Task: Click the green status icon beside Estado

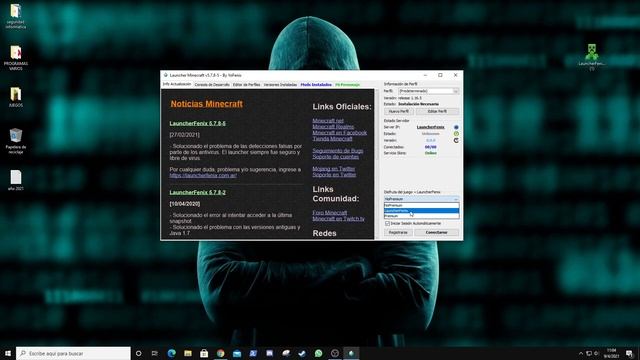Action: tap(456, 134)
